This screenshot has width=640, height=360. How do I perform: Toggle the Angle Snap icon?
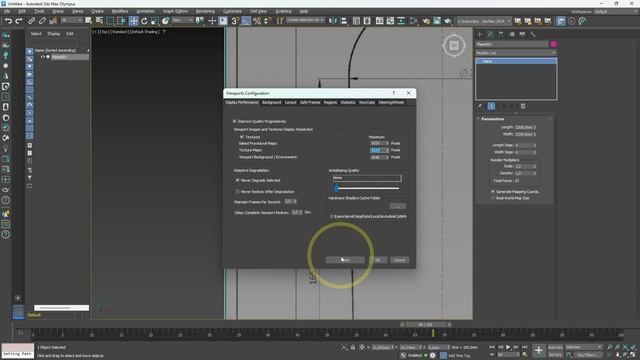(x=246, y=21)
